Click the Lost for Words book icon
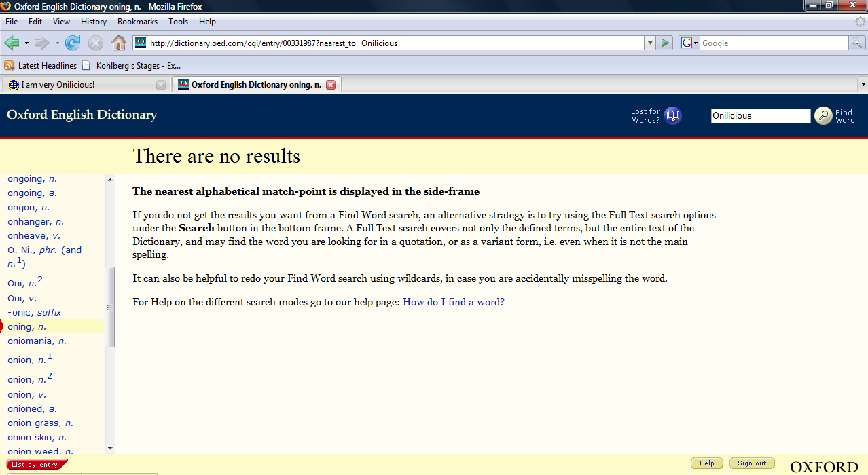 (x=672, y=116)
